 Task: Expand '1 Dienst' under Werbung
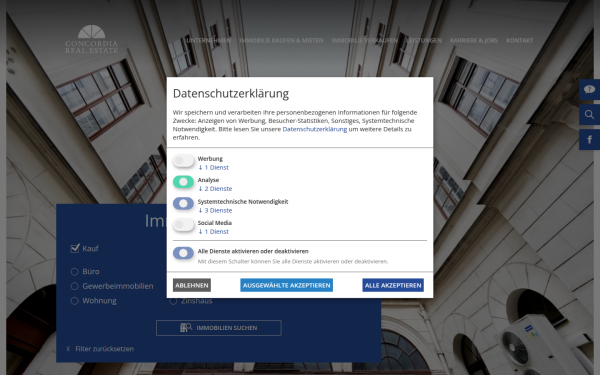[213, 168]
